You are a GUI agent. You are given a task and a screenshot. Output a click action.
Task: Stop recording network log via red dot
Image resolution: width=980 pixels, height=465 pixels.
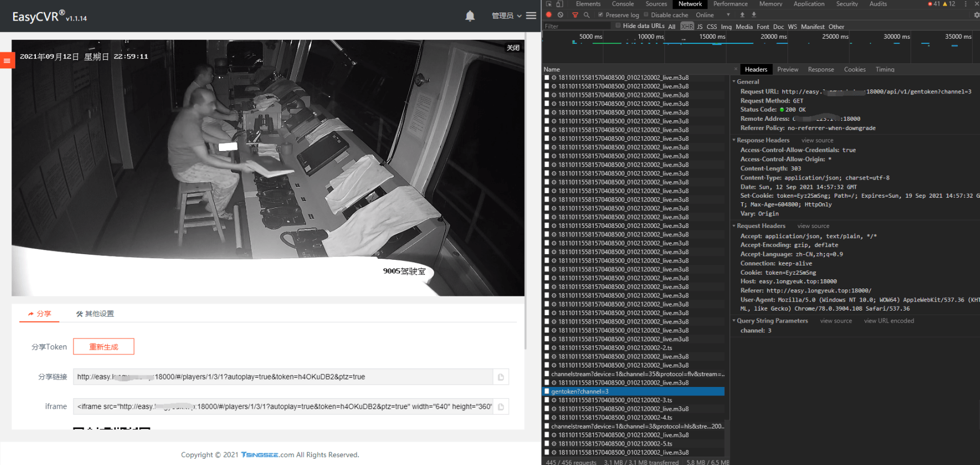tap(549, 15)
